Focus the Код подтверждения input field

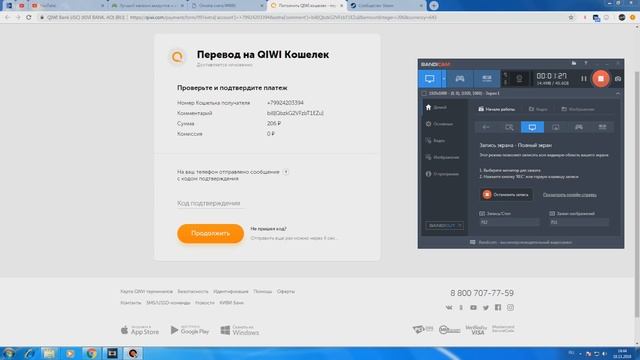tap(210, 203)
